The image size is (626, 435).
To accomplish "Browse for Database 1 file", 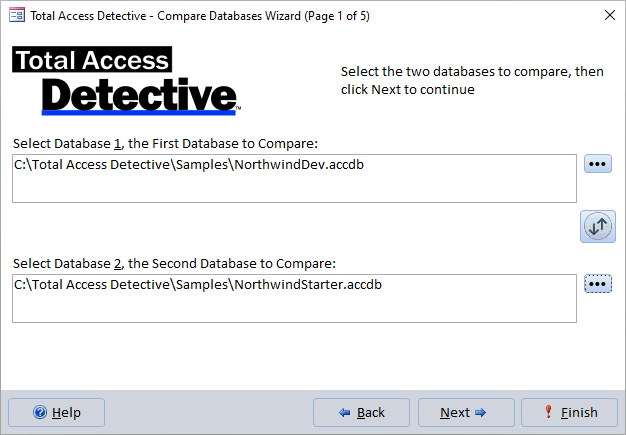I will click(x=598, y=164).
